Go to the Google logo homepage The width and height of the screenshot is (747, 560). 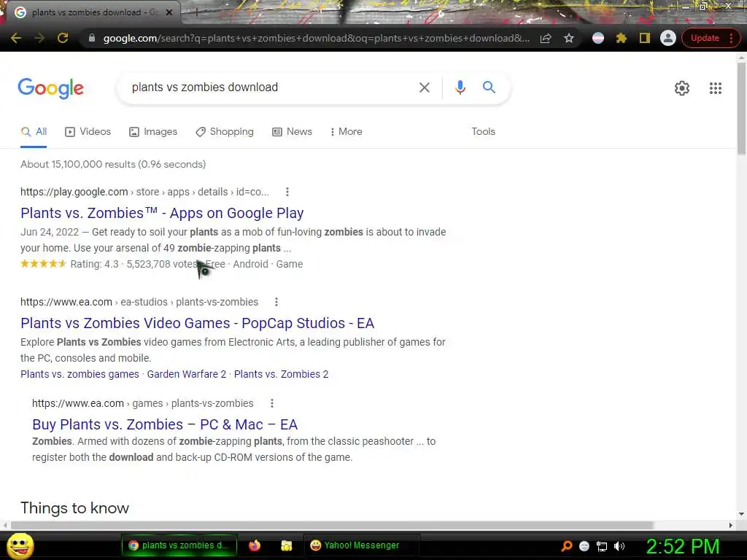(x=51, y=88)
